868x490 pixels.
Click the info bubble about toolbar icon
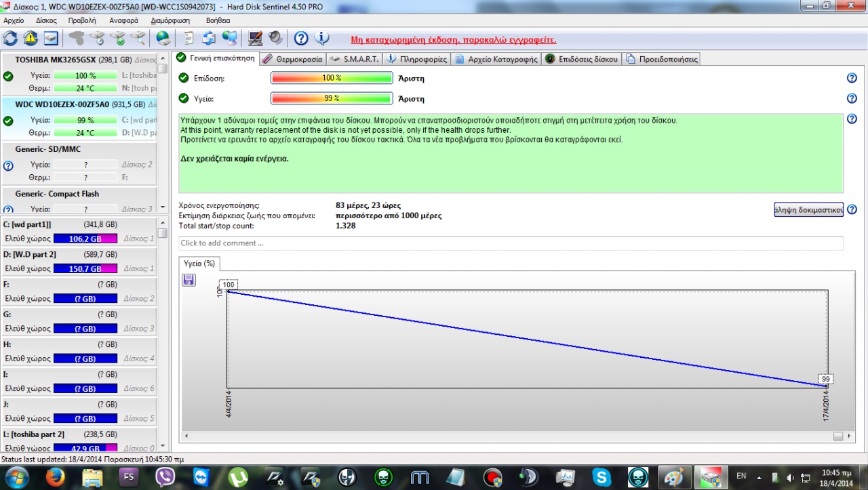coord(321,38)
